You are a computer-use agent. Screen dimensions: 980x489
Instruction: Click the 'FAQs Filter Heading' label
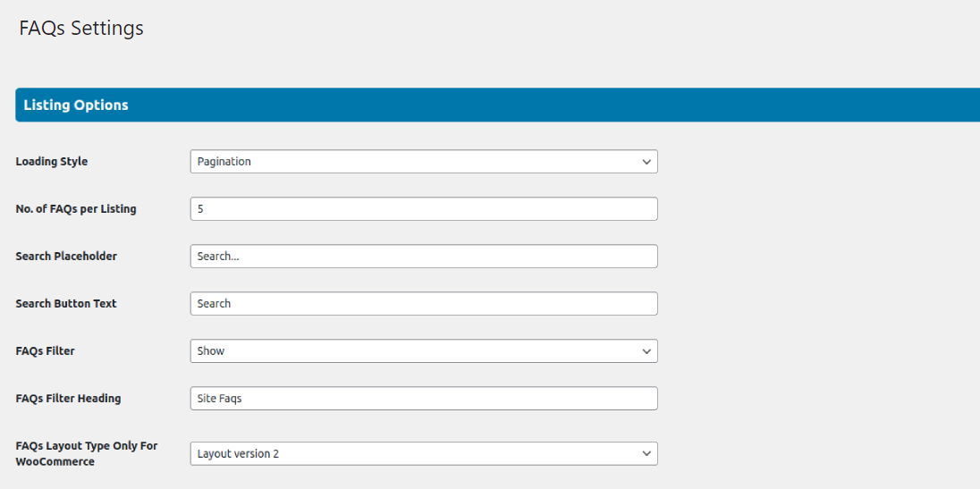68,399
